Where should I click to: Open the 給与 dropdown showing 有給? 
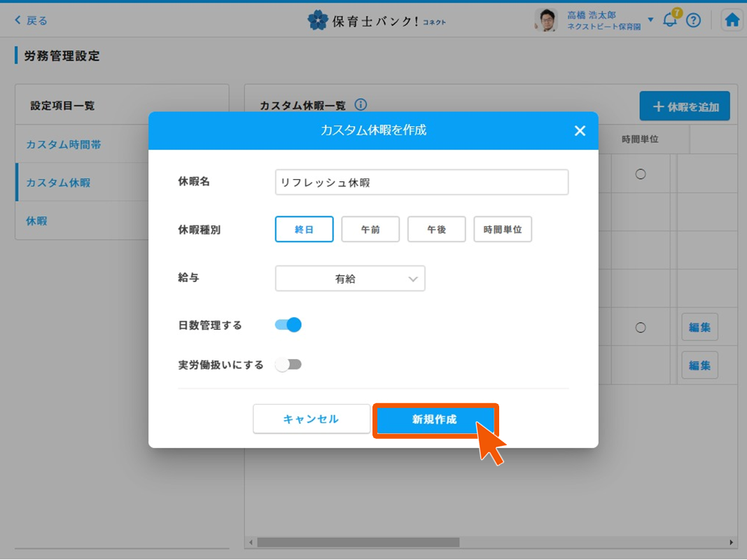coord(350,279)
